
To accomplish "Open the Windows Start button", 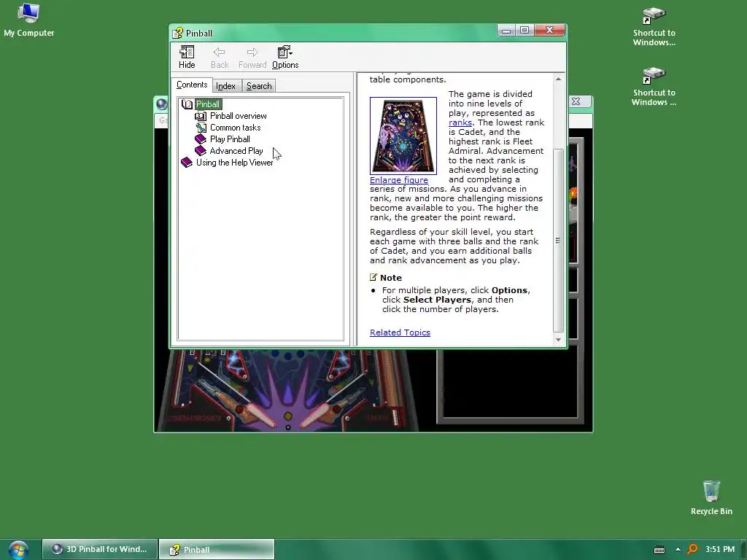I will [18, 550].
